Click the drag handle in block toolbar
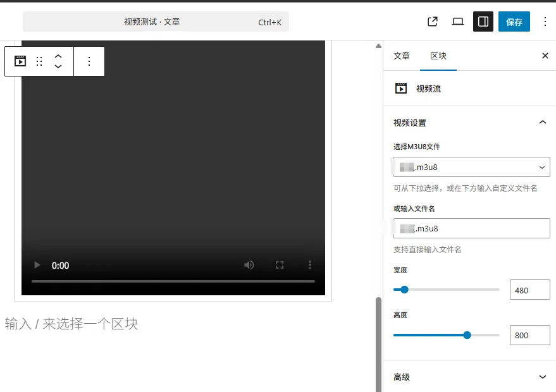 pos(39,61)
